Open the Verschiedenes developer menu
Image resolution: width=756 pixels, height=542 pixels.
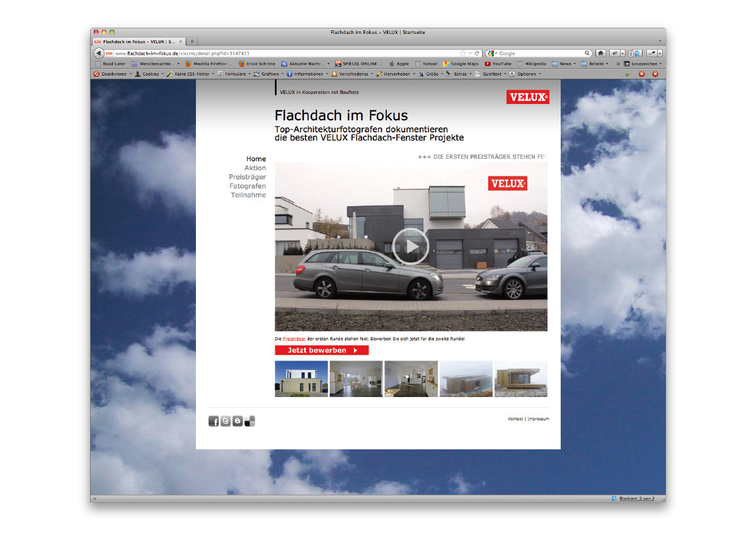tap(352, 74)
